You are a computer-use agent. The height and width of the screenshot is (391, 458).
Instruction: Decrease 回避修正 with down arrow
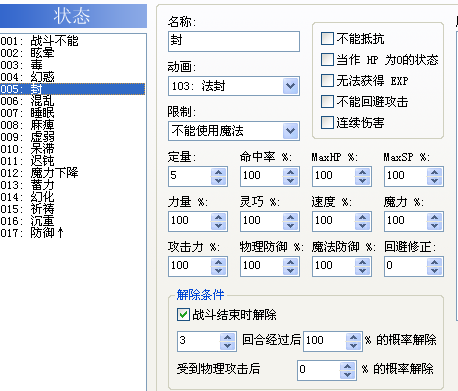coord(435,271)
